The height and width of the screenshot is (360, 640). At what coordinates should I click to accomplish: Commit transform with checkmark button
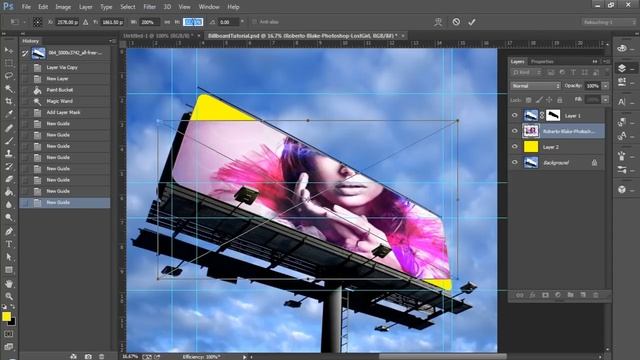[x=472, y=22]
